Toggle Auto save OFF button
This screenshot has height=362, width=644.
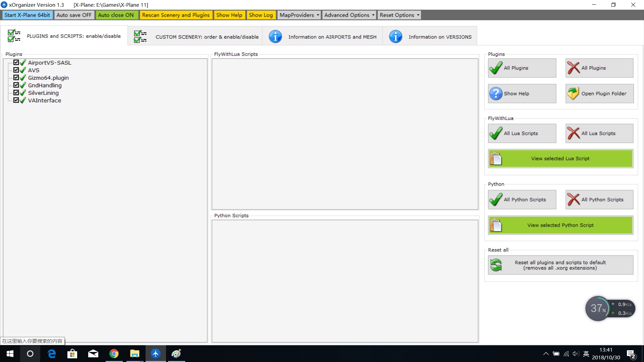74,15
